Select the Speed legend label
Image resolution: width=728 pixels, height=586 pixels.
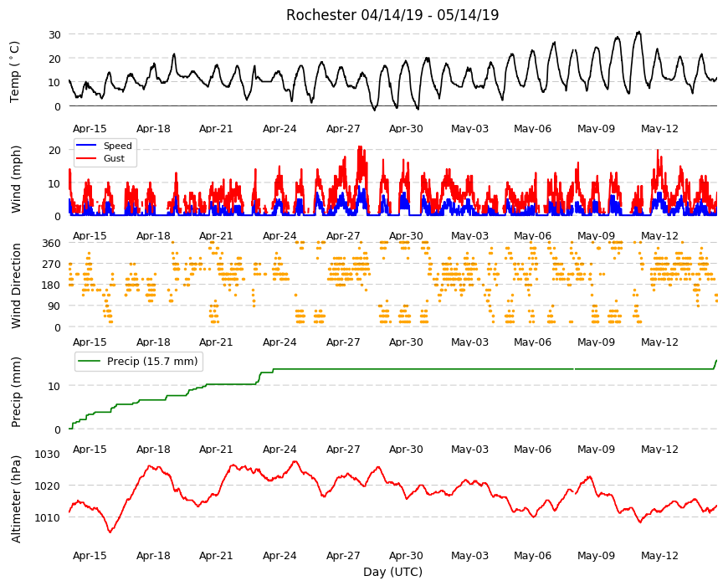coord(117,146)
